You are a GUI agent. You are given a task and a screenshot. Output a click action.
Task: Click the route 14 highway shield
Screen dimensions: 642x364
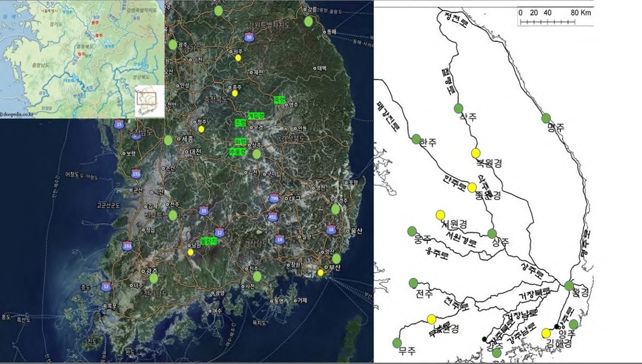coord(279,239)
